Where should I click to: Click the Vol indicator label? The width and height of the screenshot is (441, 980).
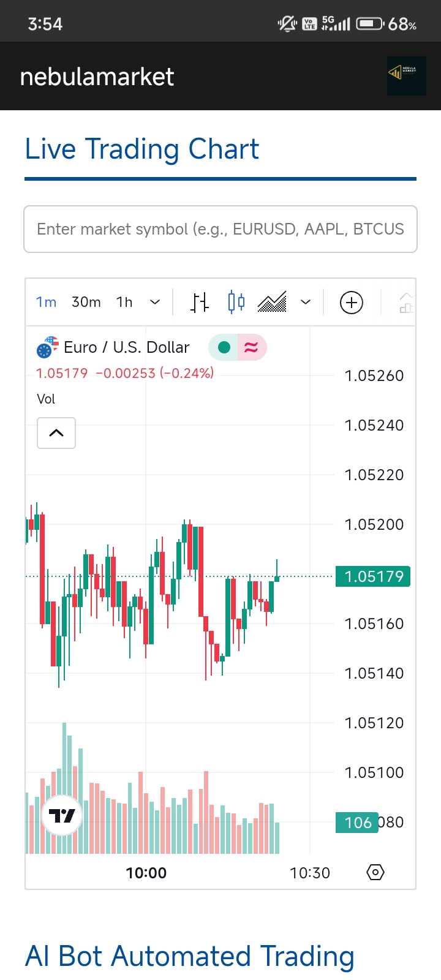coord(46,399)
